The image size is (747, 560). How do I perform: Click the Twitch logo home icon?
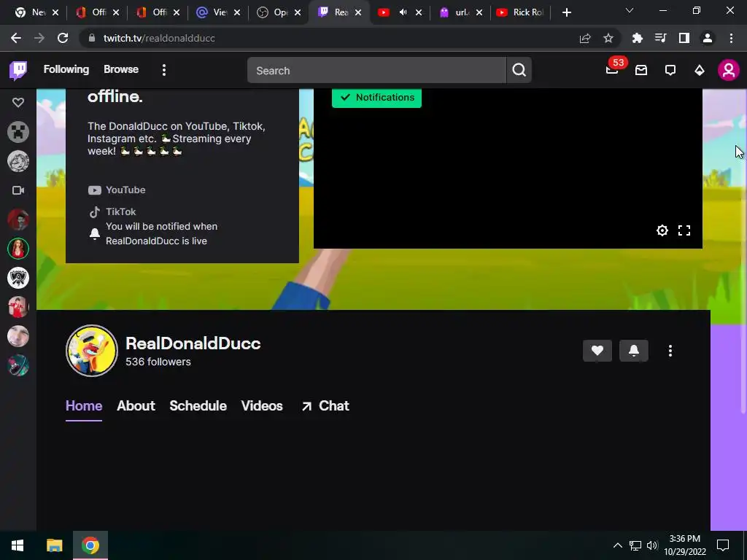pyautogui.click(x=18, y=71)
